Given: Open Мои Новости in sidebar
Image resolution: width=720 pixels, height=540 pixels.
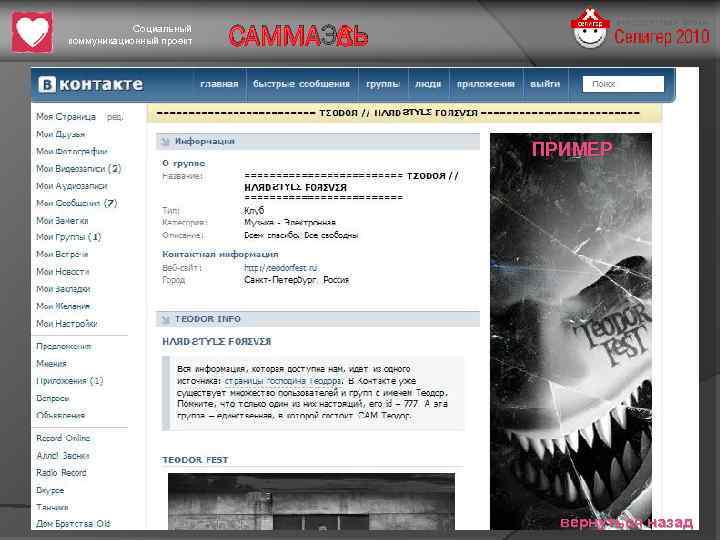Looking at the screenshot, I should [x=62, y=272].
